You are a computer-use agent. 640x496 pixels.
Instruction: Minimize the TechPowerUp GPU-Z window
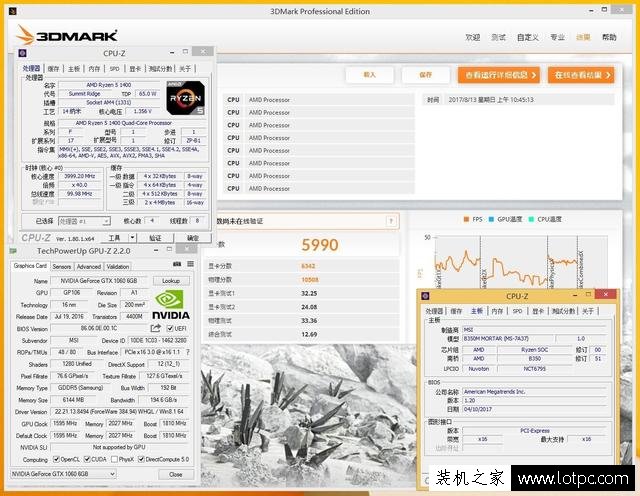tap(156, 250)
